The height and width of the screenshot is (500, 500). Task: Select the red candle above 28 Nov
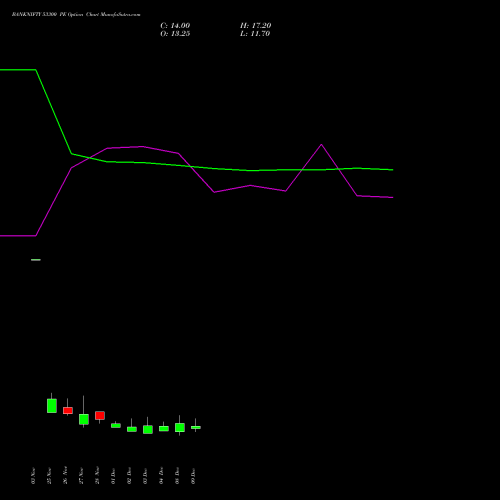tap(100, 415)
